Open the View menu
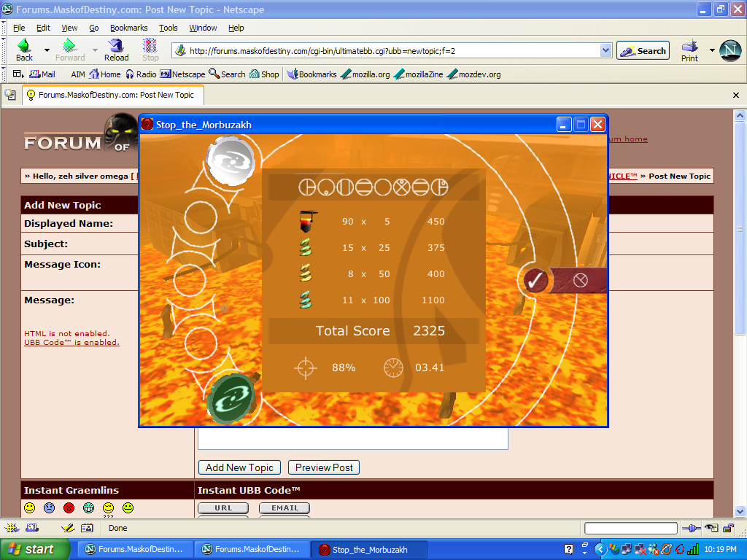Image resolution: width=747 pixels, height=560 pixels. [x=69, y=28]
